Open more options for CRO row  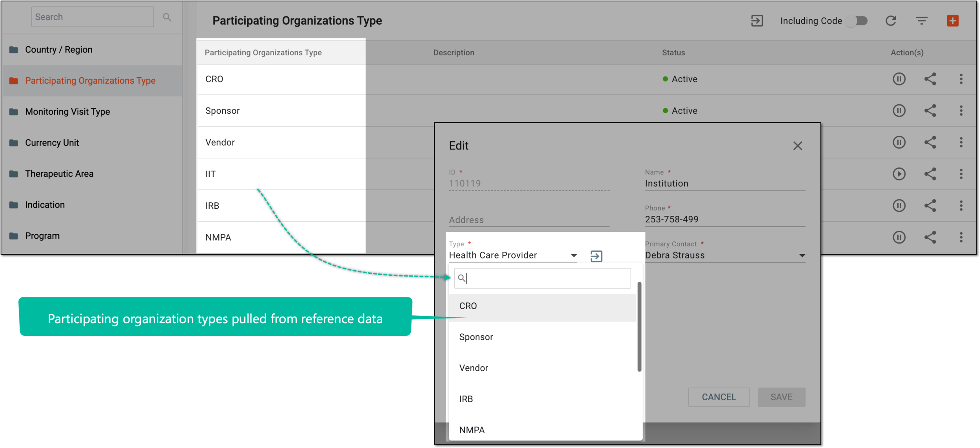pos(961,79)
